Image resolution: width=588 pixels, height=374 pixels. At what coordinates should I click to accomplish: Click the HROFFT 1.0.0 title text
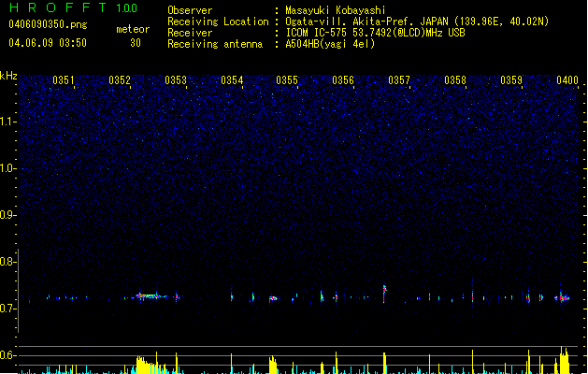[73, 7]
